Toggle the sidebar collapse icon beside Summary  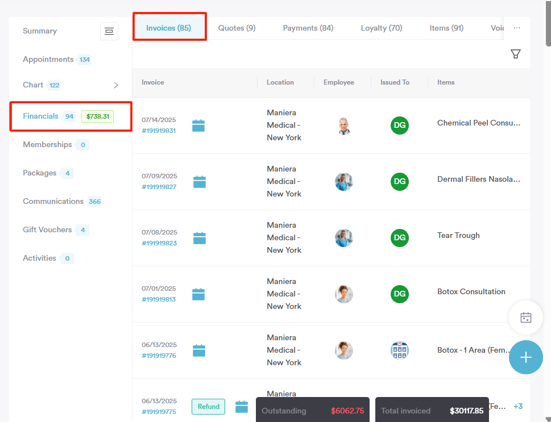coord(109,31)
